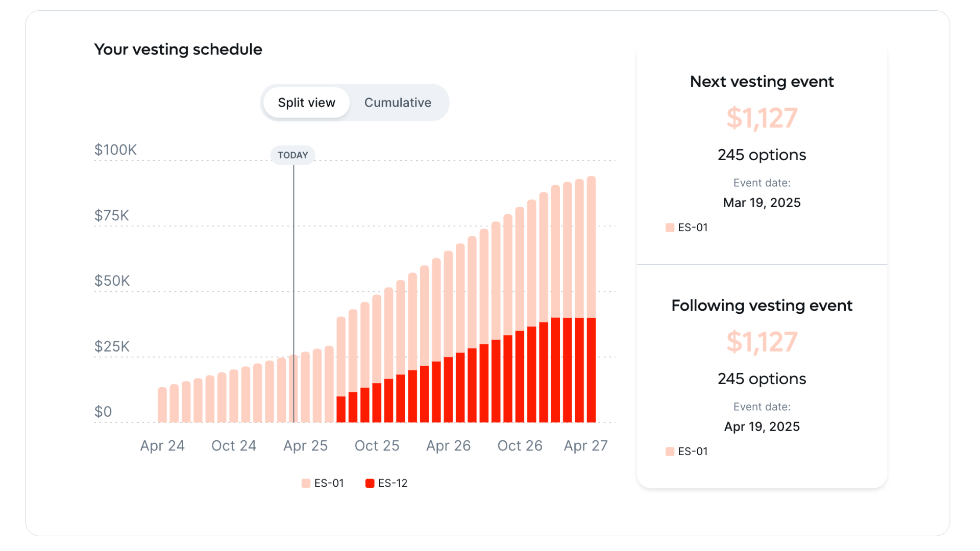Select the ES-12 legend swatch below the chart
Screen dimensions: 980x551
(x=369, y=483)
